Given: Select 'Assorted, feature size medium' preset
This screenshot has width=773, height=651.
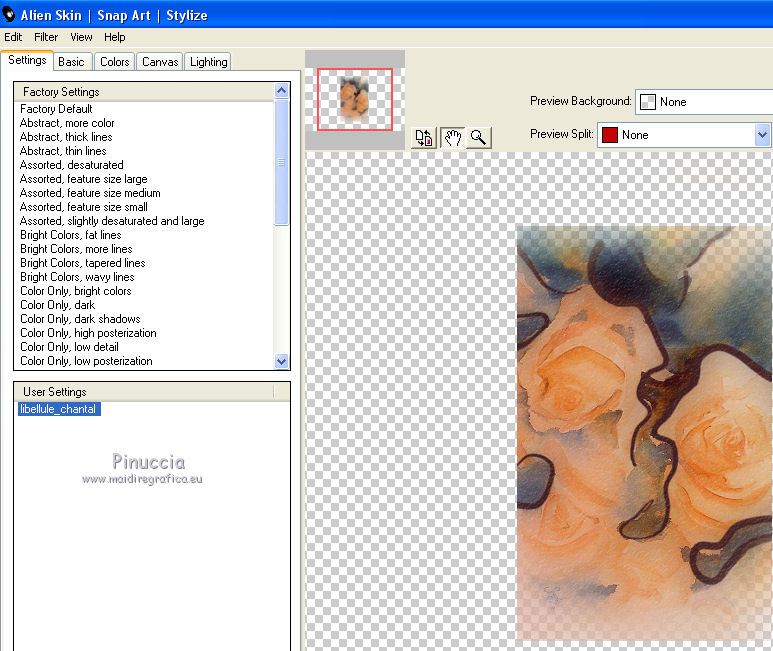Looking at the screenshot, I should click(90, 193).
